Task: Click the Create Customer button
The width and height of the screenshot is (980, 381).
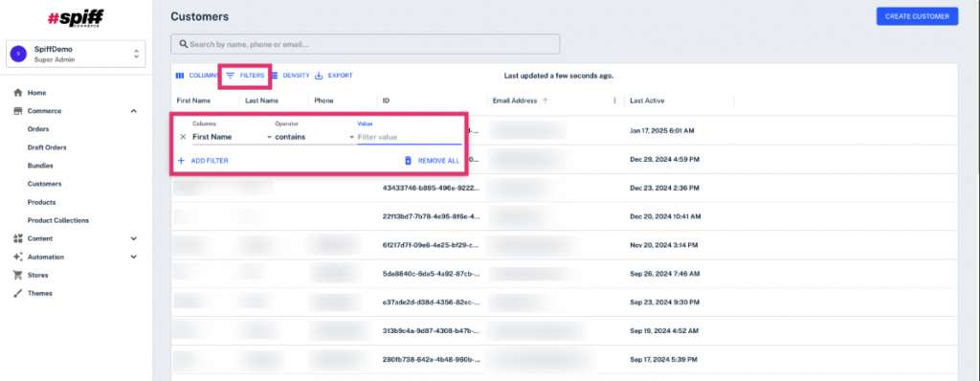Action: click(x=917, y=16)
